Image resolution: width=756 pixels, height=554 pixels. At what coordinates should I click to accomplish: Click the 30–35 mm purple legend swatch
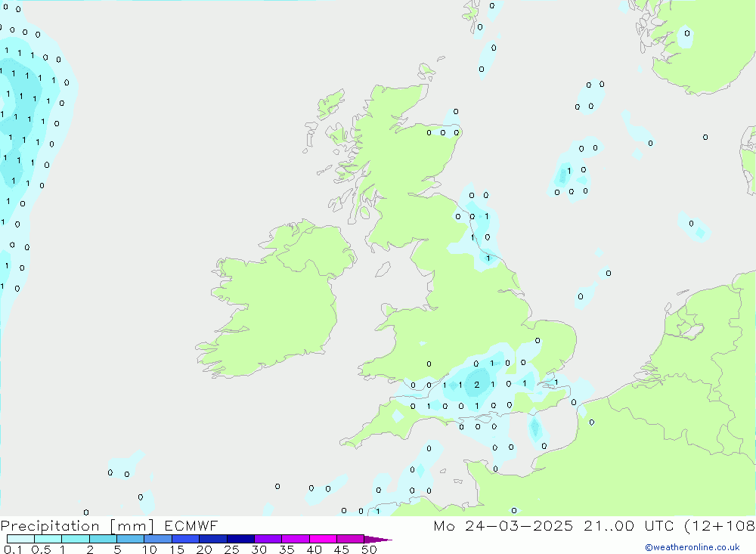click(268, 539)
